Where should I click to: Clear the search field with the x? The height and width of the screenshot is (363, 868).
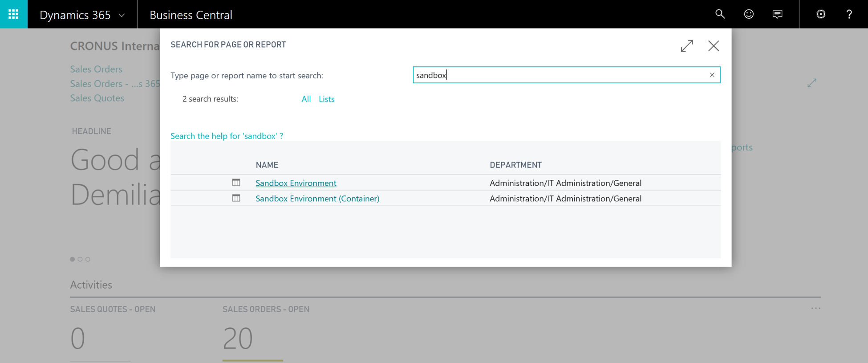[712, 75]
